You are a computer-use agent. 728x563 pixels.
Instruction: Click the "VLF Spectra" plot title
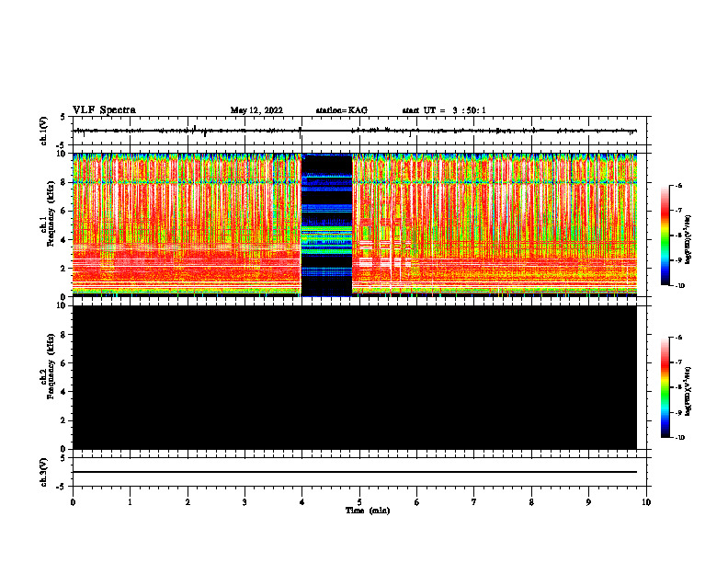(104, 110)
